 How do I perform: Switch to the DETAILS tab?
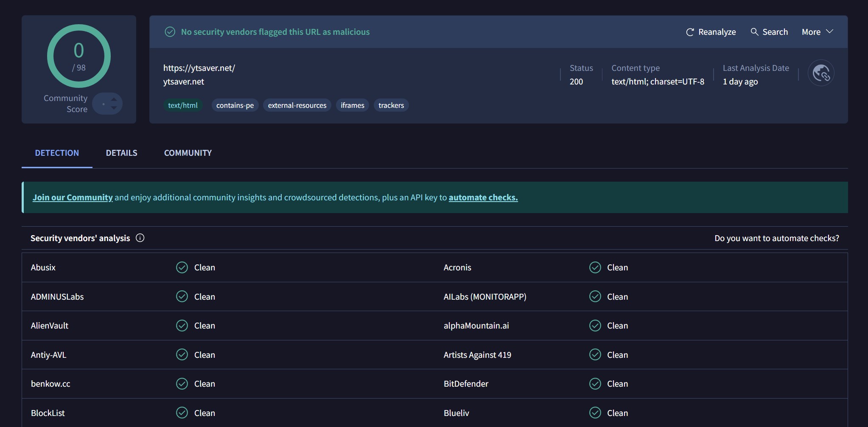pyautogui.click(x=121, y=153)
